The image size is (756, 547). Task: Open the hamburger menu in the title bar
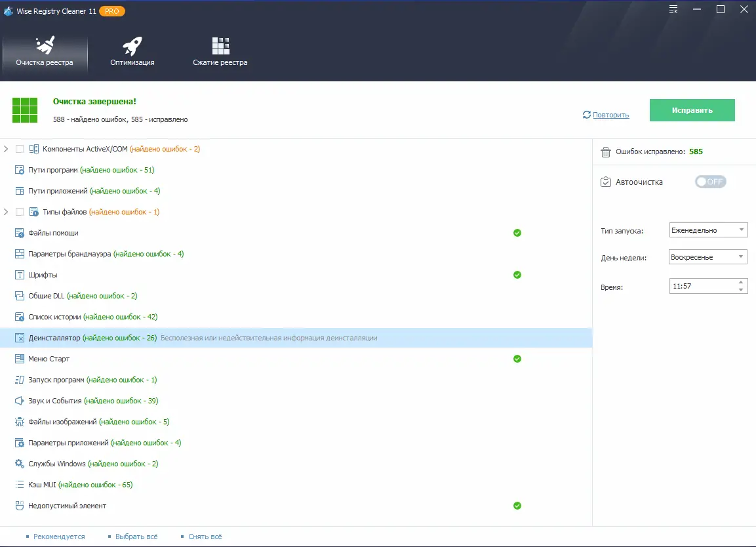tap(673, 9)
